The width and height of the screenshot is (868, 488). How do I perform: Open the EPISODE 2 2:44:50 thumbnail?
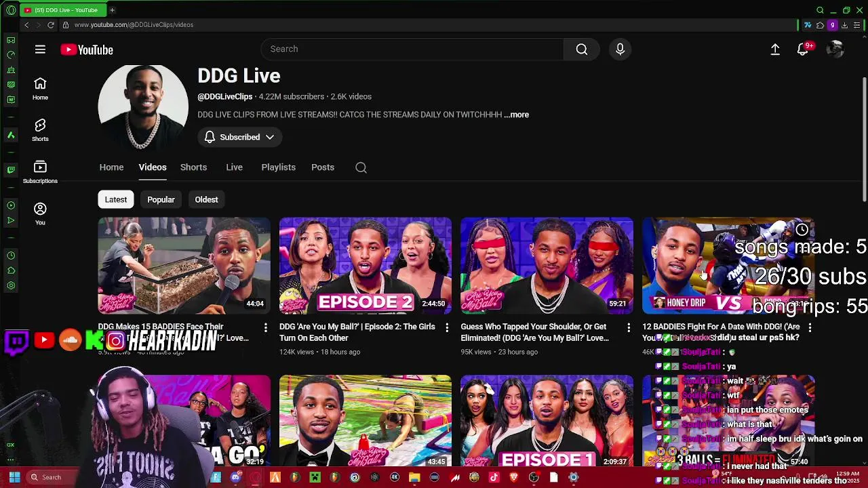point(366,266)
